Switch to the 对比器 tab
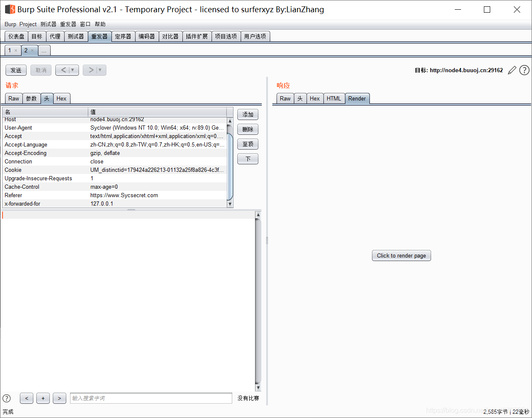This screenshot has height=418, width=532. 171,36
